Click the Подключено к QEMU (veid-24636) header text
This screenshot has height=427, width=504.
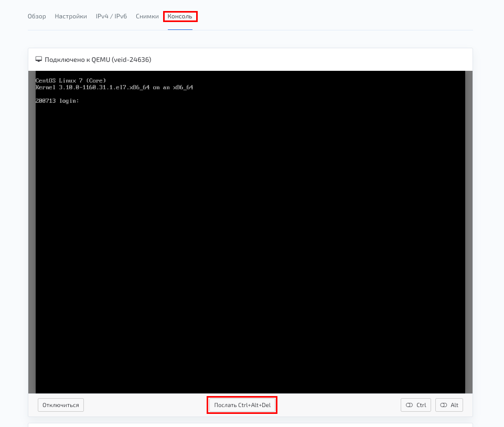point(98,59)
